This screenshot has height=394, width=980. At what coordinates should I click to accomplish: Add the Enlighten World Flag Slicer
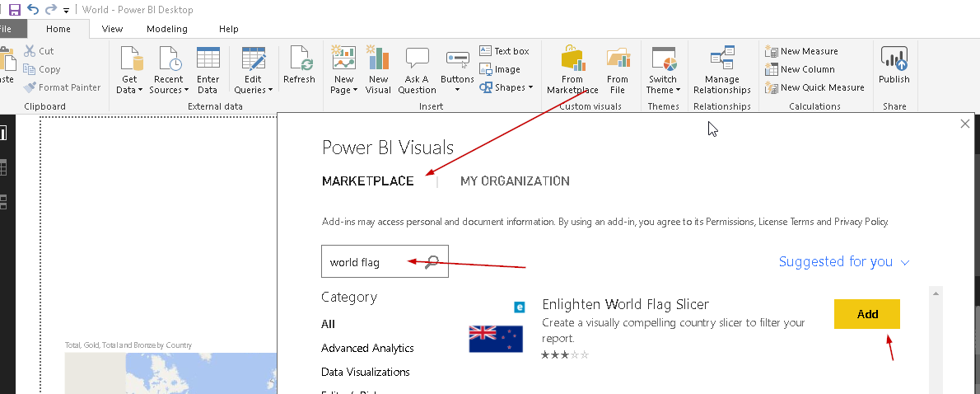[867, 314]
